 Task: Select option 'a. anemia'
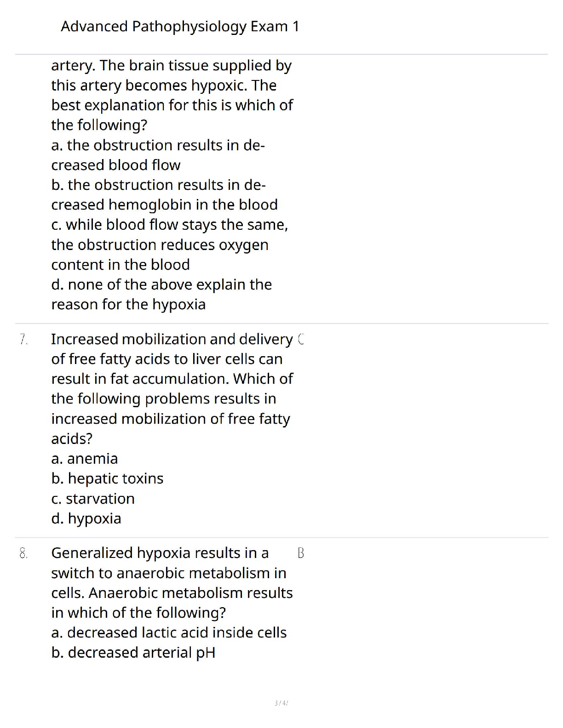pos(85,459)
